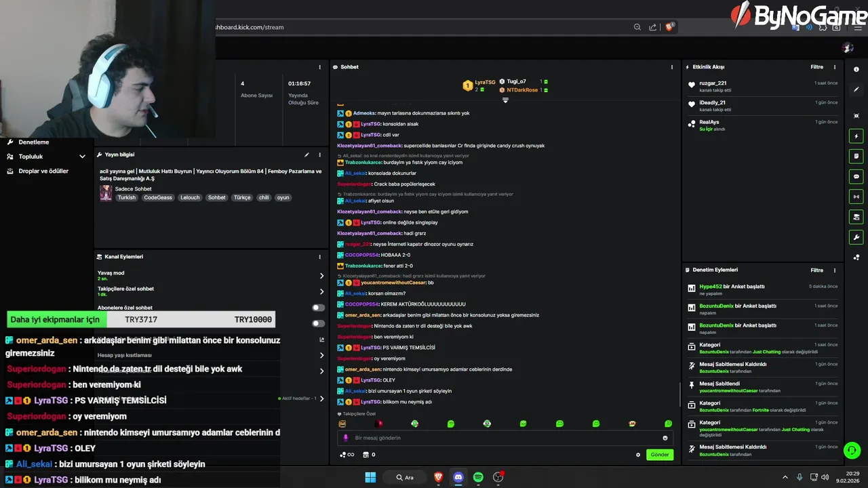868x488 pixels.
Task: Click search icon in browser address bar
Action: click(x=637, y=27)
